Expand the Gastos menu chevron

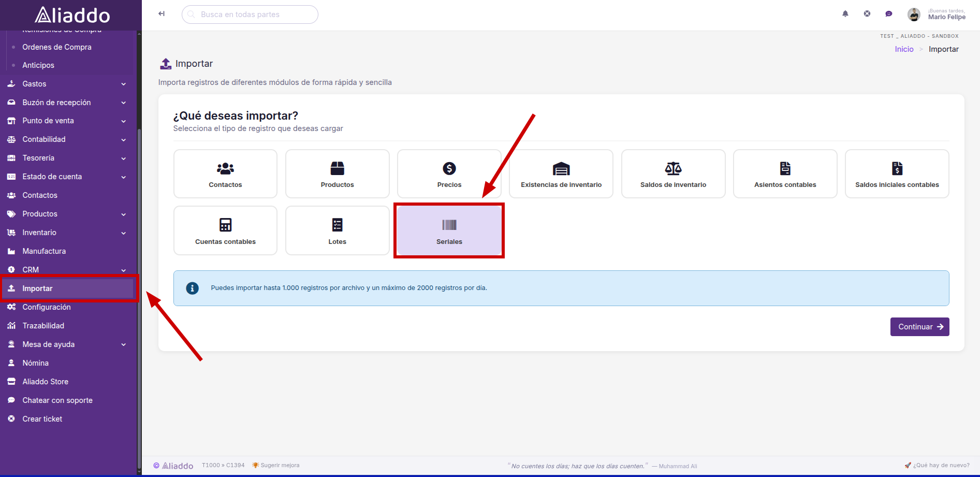pos(124,84)
